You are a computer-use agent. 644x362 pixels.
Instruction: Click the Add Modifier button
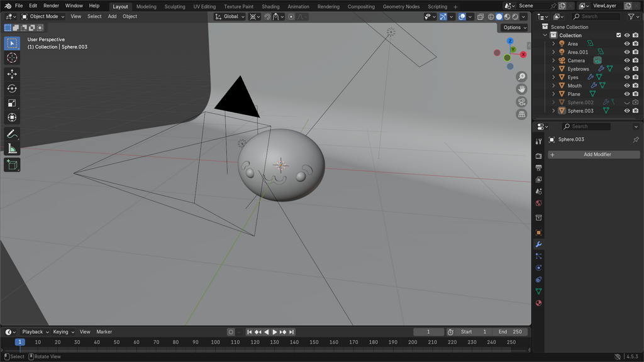[594, 155]
